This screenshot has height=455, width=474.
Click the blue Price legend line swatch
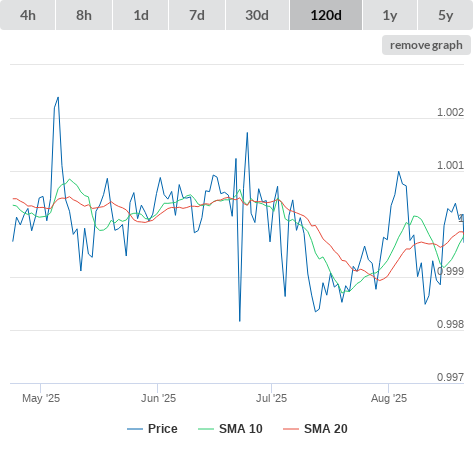135,429
